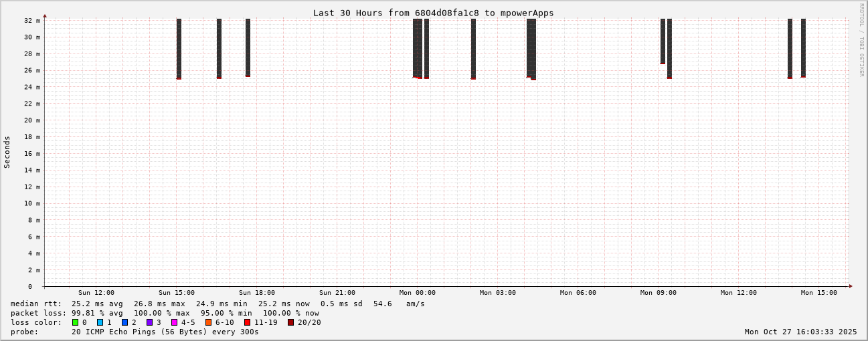The image size is (868, 341).
Task: Click the RRDTOOL / TOBI OETIKER watermark
Action: click(861, 40)
